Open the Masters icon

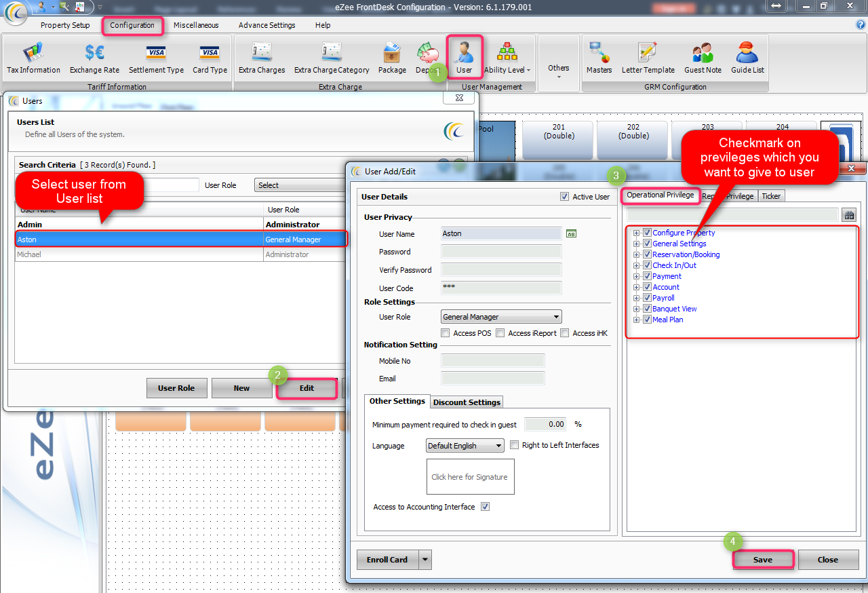click(x=599, y=58)
